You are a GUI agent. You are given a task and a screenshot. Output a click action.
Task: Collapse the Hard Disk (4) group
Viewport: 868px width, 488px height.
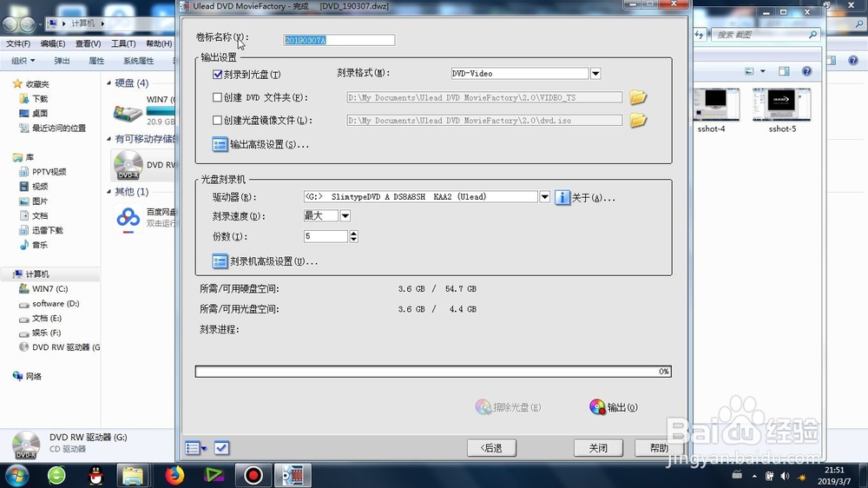[x=109, y=83]
